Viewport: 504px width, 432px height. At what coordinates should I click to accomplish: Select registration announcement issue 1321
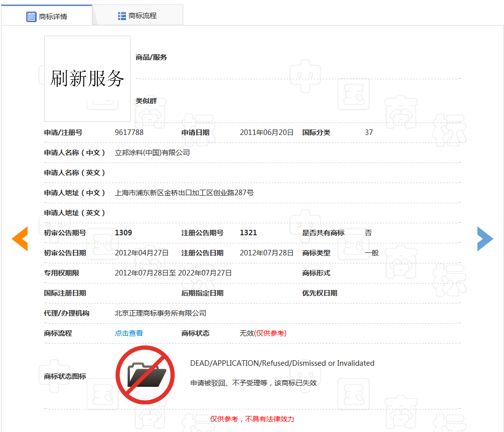point(248,232)
